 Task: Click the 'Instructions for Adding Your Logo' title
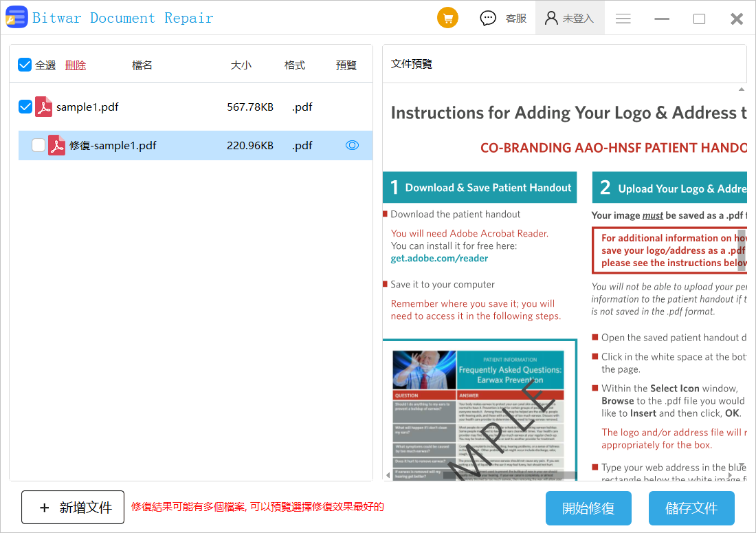click(568, 113)
